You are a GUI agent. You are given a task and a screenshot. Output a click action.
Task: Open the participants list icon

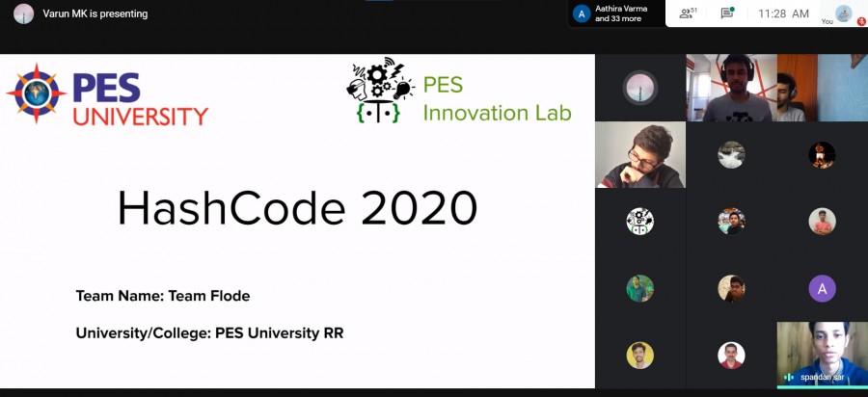[x=687, y=13]
